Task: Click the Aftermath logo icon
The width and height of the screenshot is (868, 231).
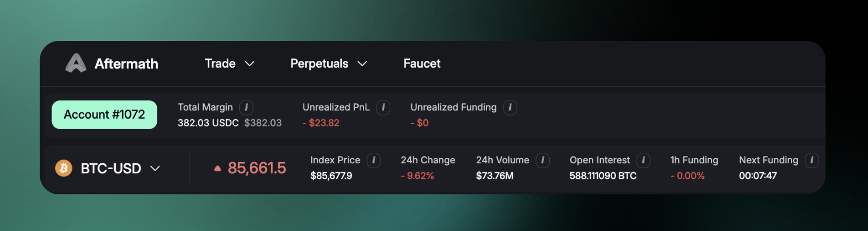Action: pos(76,64)
